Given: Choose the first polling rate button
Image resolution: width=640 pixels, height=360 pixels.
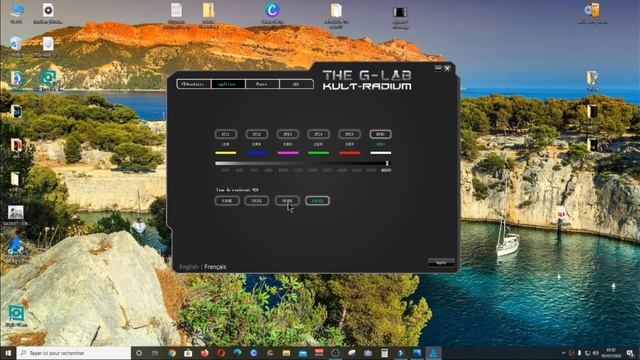Looking at the screenshot, I should pyautogui.click(x=227, y=201).
